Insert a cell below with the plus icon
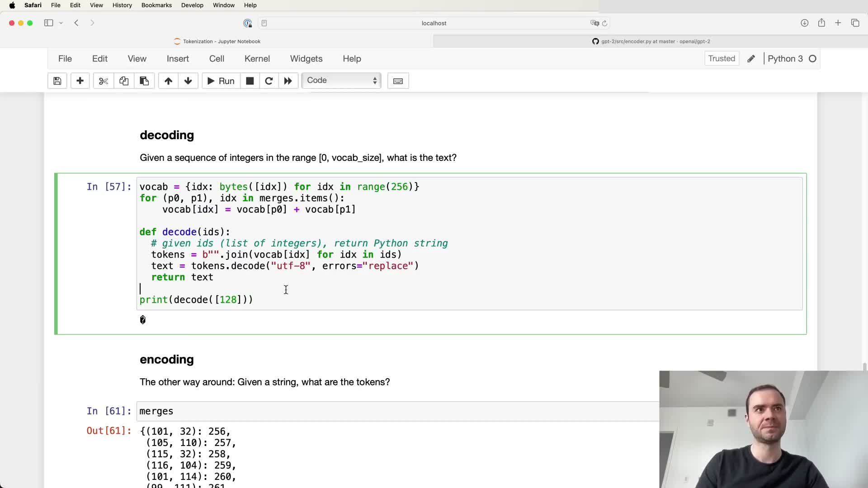Image resolution: width=868 pixels, height=488 pixels. pos(80,81)
